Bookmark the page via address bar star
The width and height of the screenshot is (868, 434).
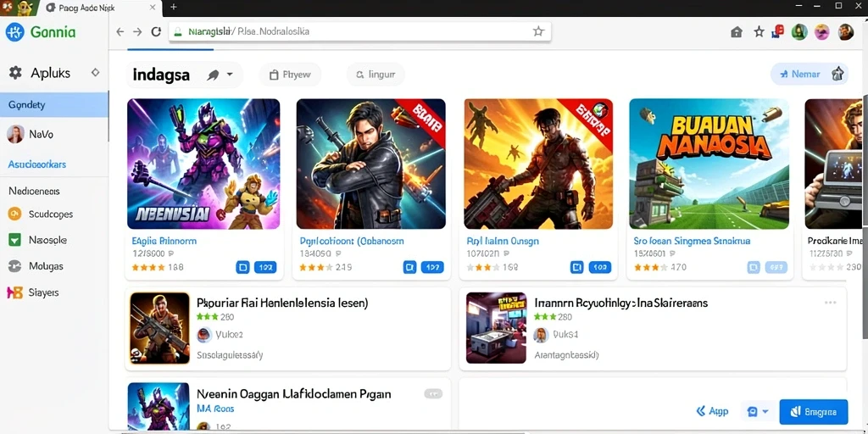[538, 31]
